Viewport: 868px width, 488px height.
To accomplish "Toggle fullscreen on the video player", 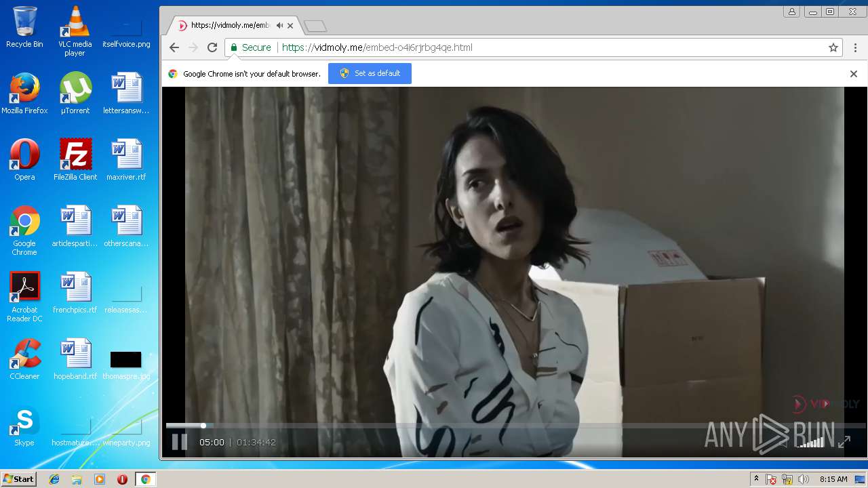I will click(x=844, y=442).
